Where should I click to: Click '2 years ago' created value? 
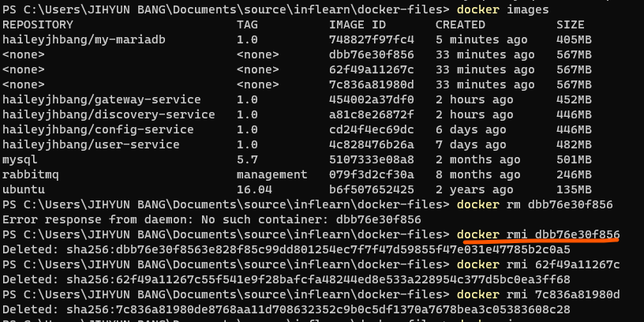click(474, 189)
